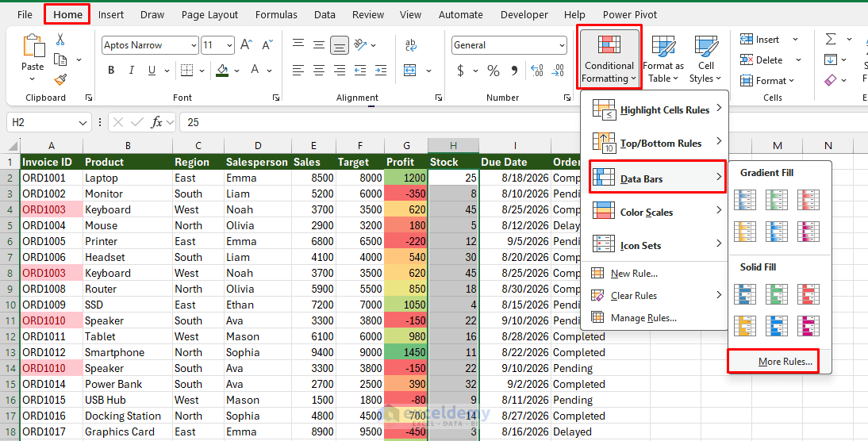This screenshot has width=868, height=441.
Task: Select red gradient fill data bar
Action: (808, 199)
